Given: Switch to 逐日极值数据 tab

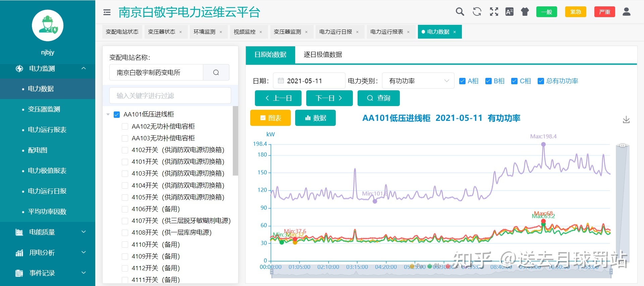Looking at the screenshot, I should tap(323, 55).
